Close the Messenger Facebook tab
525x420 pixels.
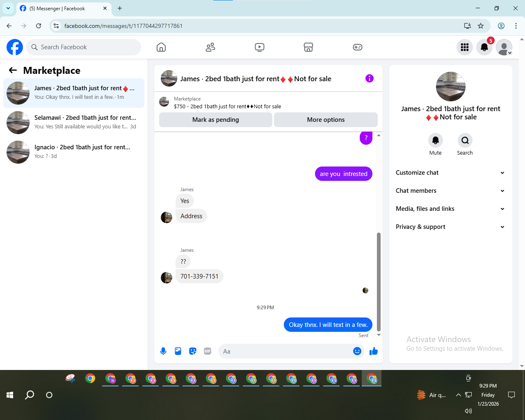click(105, 8)
